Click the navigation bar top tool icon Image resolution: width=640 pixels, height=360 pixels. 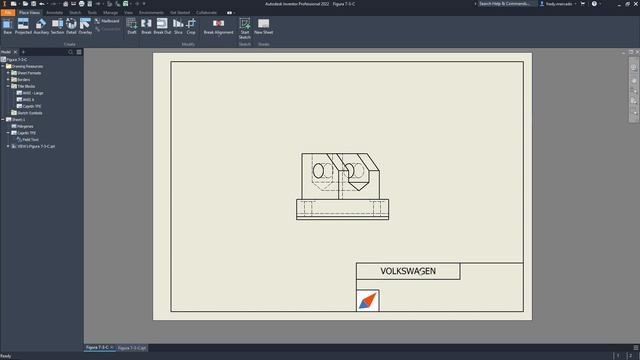(x=634, y=67)
